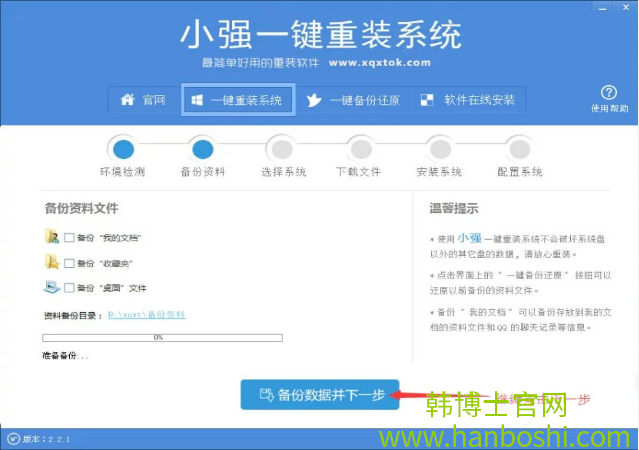The image size is (639, 450).
Task: Click the 环境检测 step circle
Action: pyautogui.click(x=123, y=149)
